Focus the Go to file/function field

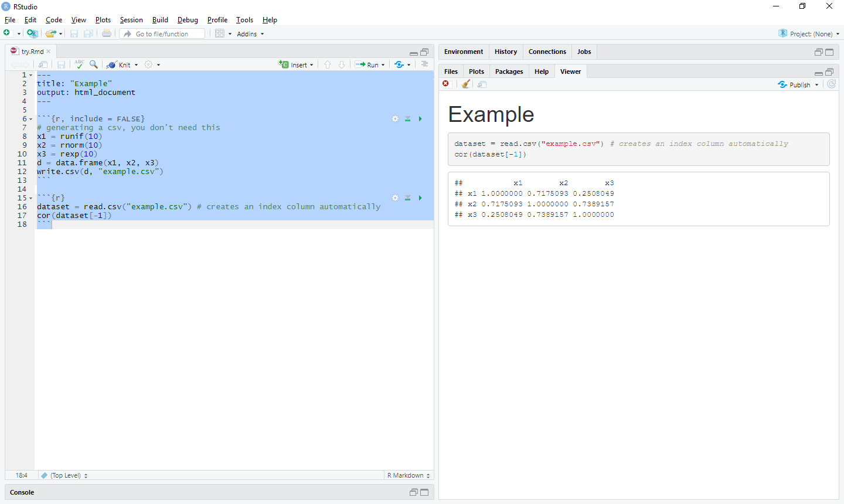tap(162, 33)
